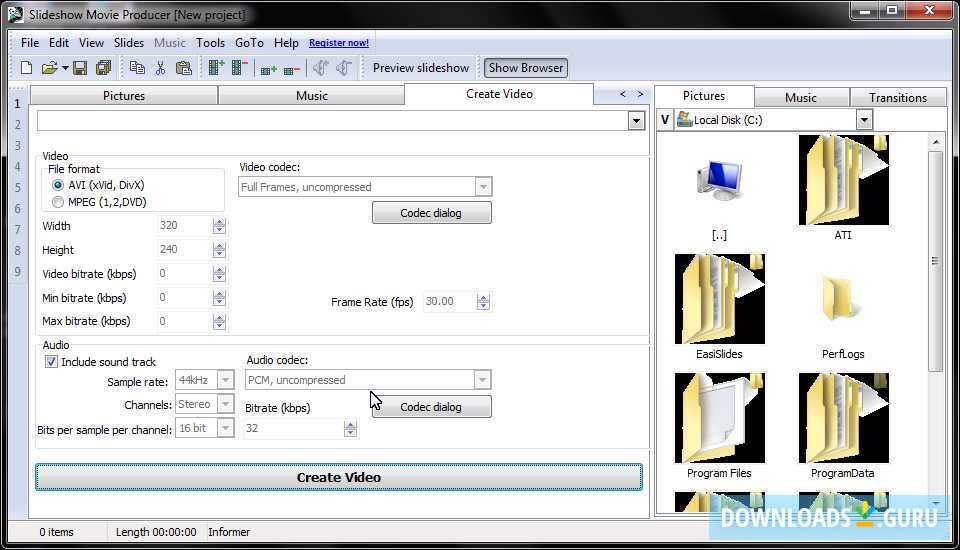This screenshot has height=550, width=960.
Task: Click the Paste clipboard icon
Action: pos(184,68)
